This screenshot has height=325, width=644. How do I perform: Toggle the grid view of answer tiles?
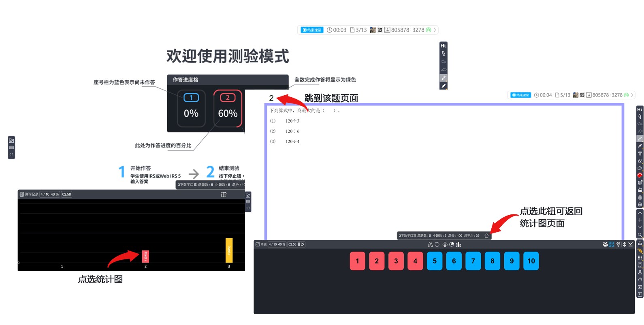pos(612,244)
